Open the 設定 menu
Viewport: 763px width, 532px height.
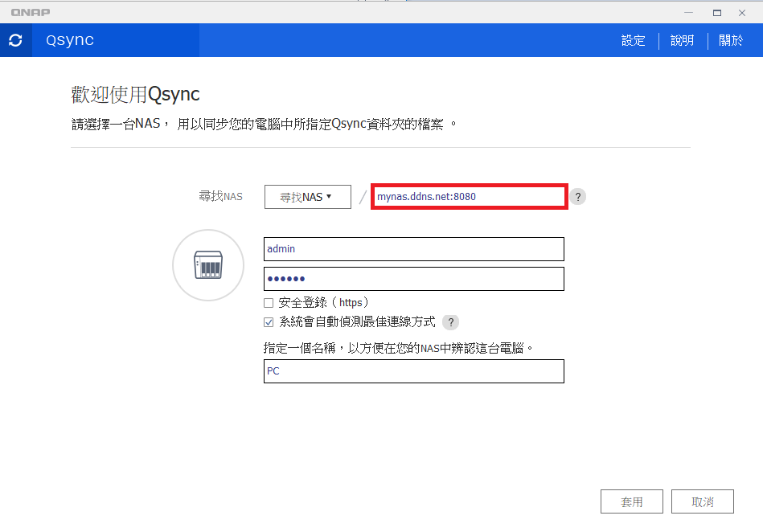coord(633,39)
